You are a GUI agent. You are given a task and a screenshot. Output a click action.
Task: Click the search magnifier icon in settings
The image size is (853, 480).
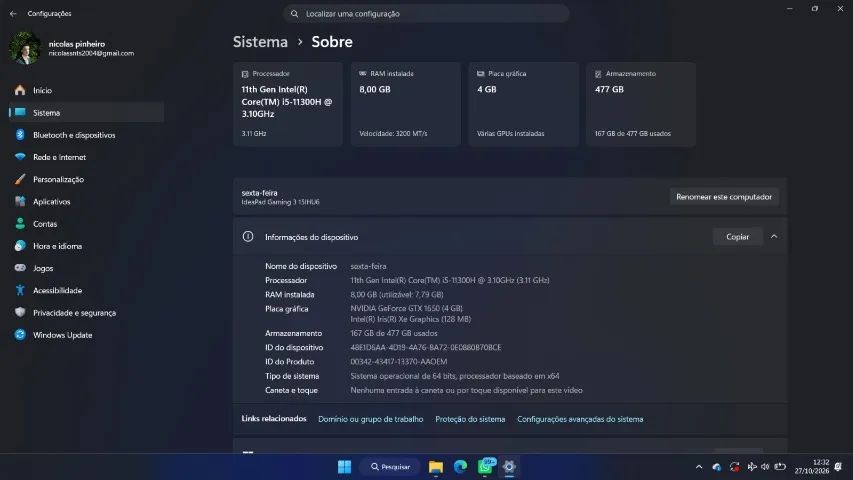pyautogui.click(x=294, y=14)
